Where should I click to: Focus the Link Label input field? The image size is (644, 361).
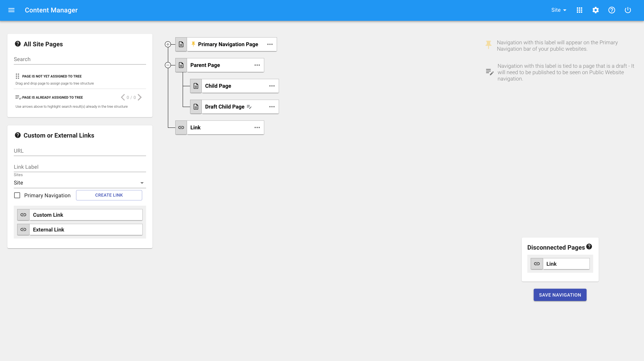[80, 167]
